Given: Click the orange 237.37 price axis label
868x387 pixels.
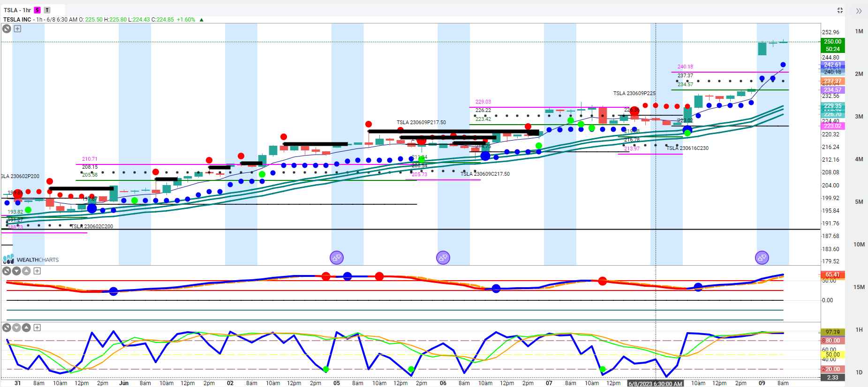Looking at the screenshot, I should pos(832,81).
